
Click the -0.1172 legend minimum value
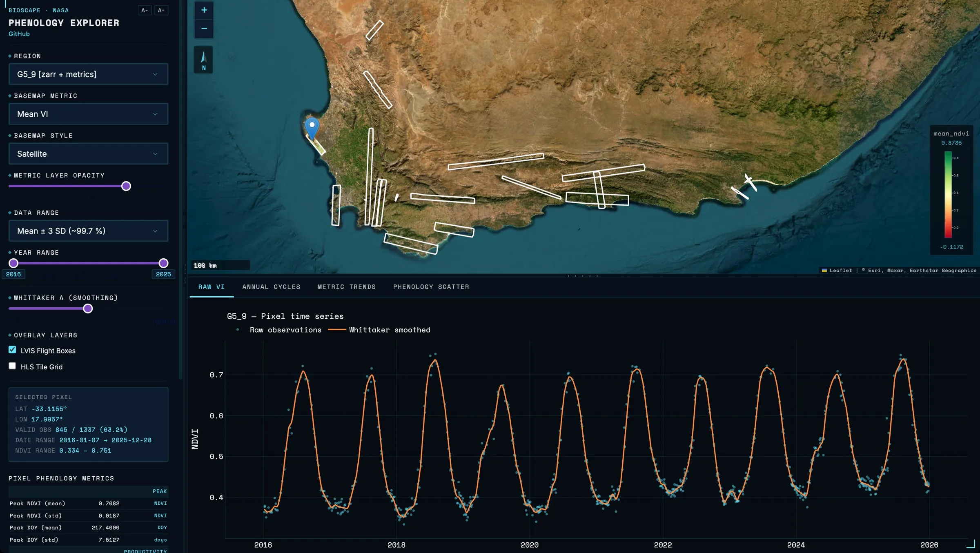(x=951, y=247)
